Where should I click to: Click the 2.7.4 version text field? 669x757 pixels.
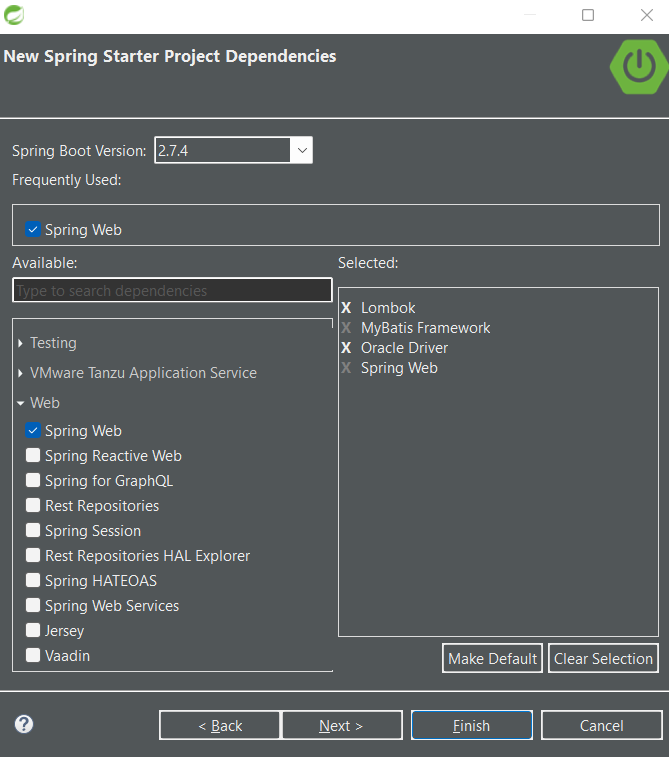coord(223,150)
